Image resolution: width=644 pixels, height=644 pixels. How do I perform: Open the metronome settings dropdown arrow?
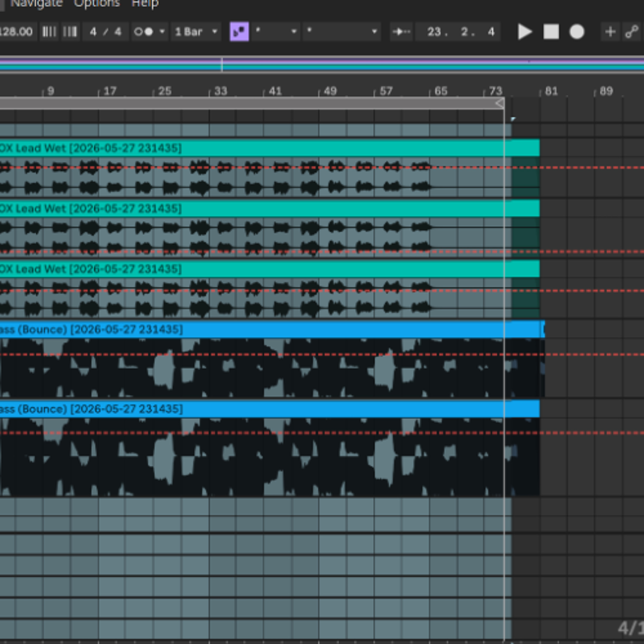(162, 32)
